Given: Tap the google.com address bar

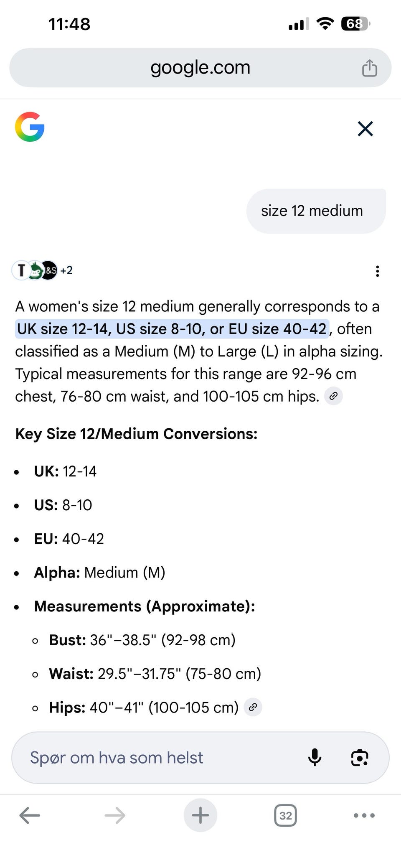Looking at the screenshot, I should point(200,68).
